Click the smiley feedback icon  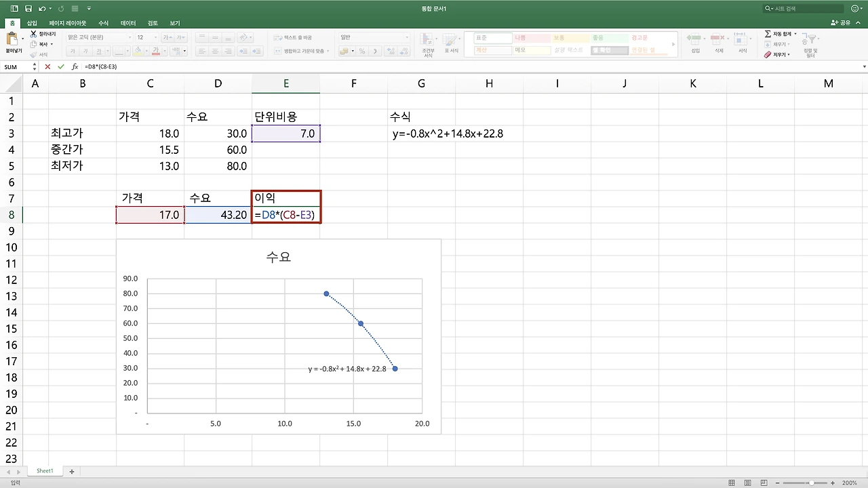(854, 9)
